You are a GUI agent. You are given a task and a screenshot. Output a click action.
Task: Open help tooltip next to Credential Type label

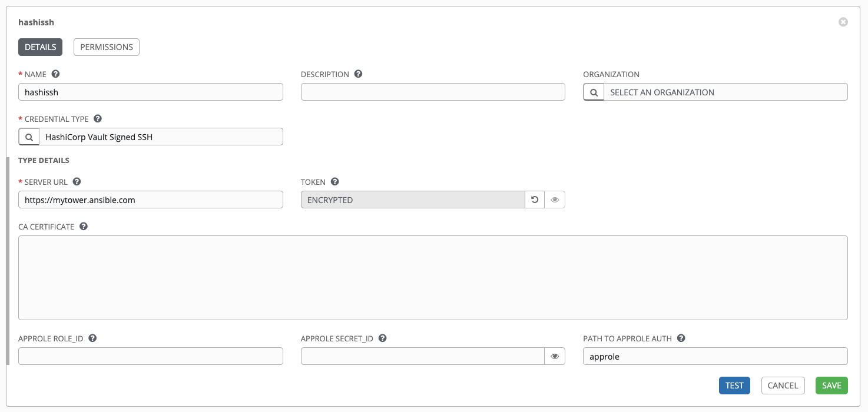coord(98,118)
